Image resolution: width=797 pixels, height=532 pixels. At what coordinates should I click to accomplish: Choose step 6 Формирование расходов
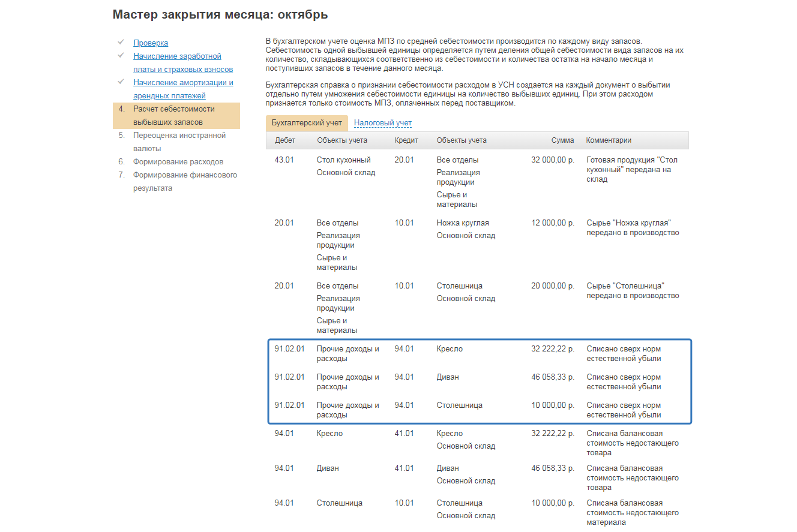(178, 162)
